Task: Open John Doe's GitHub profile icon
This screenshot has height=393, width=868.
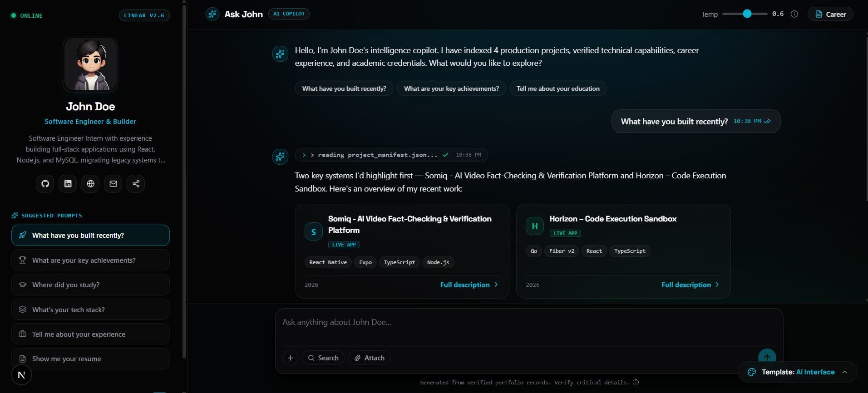Action: click(x=45, y=184)
